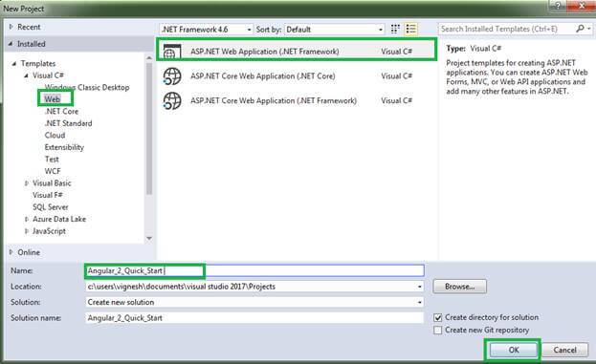Expand the Online section
Viewport: 596px width, 364px height.
coord(11,252)
